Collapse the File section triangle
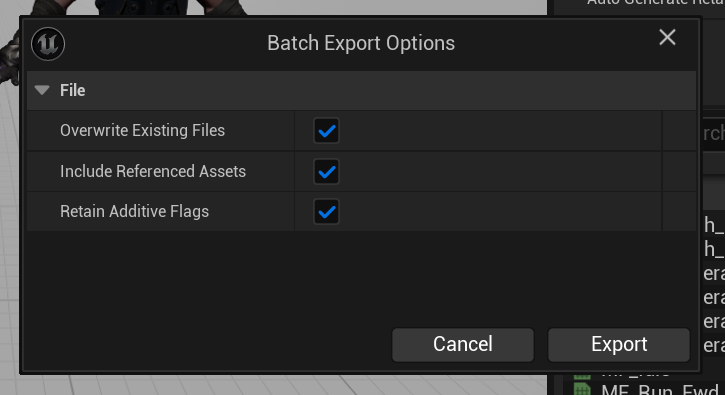 click(x=42, y=90)
